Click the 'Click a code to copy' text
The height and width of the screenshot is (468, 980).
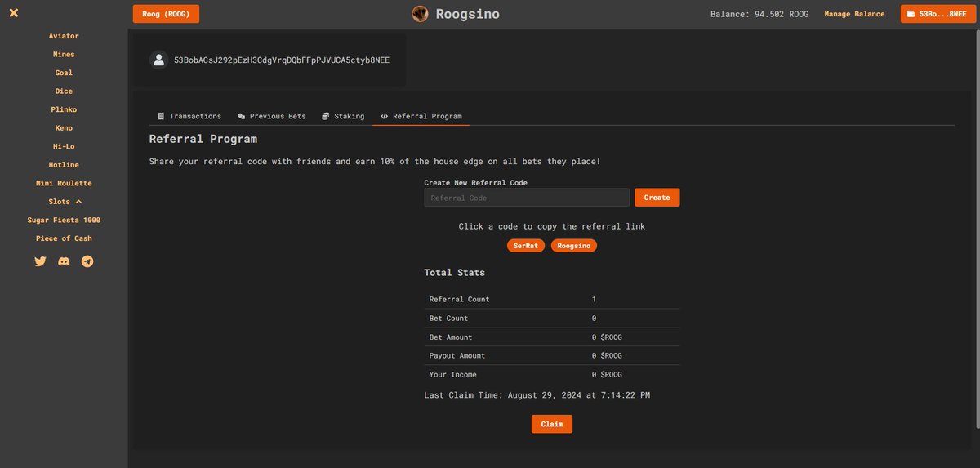[552, 226]
